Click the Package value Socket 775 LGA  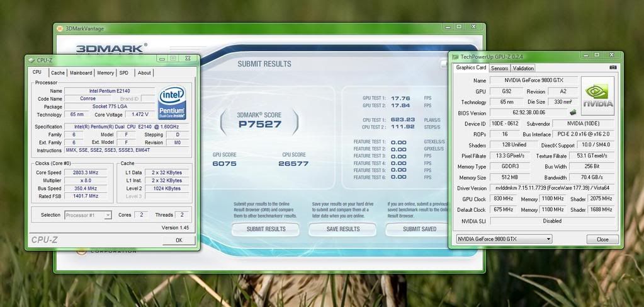click(110, 107)
